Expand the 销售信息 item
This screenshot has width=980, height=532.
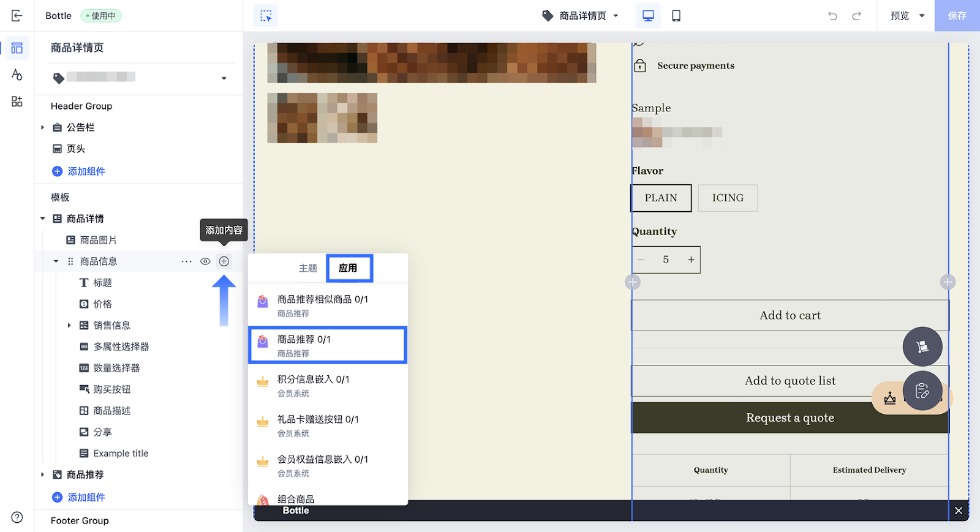[69, 325]
